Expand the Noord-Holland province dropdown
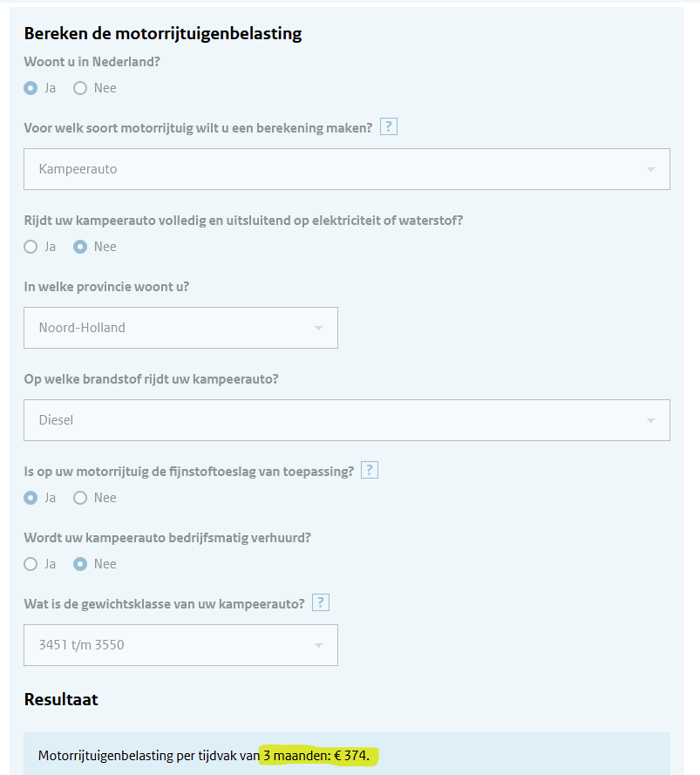Viewport: 700px width, 775px height. click(x=180, y=328)
